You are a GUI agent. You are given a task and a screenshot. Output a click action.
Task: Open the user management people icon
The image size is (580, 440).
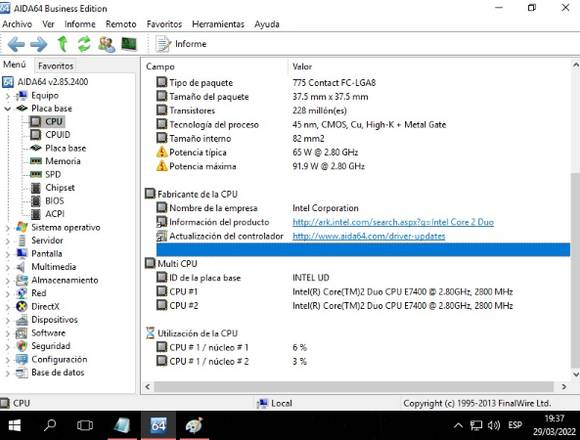click(107, 44)
